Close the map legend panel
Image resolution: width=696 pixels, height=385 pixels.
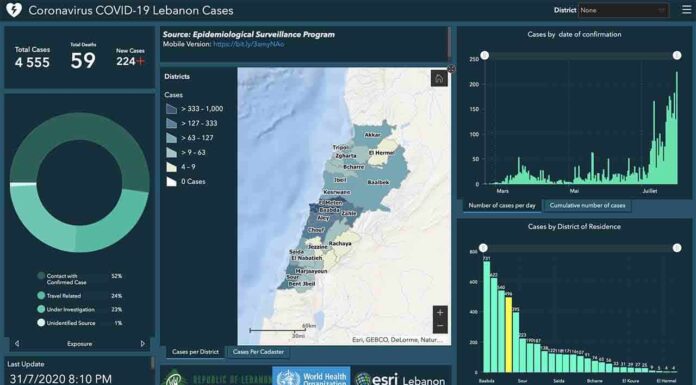click(x=451, y=68)
